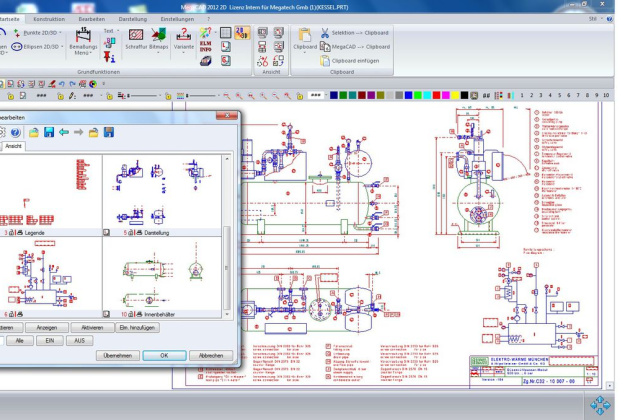This screenshot has width=630, height=420.
Task: Click Selektion to Clipboard scissors icon
Action: pyautogui.click(x=324, y=33)
